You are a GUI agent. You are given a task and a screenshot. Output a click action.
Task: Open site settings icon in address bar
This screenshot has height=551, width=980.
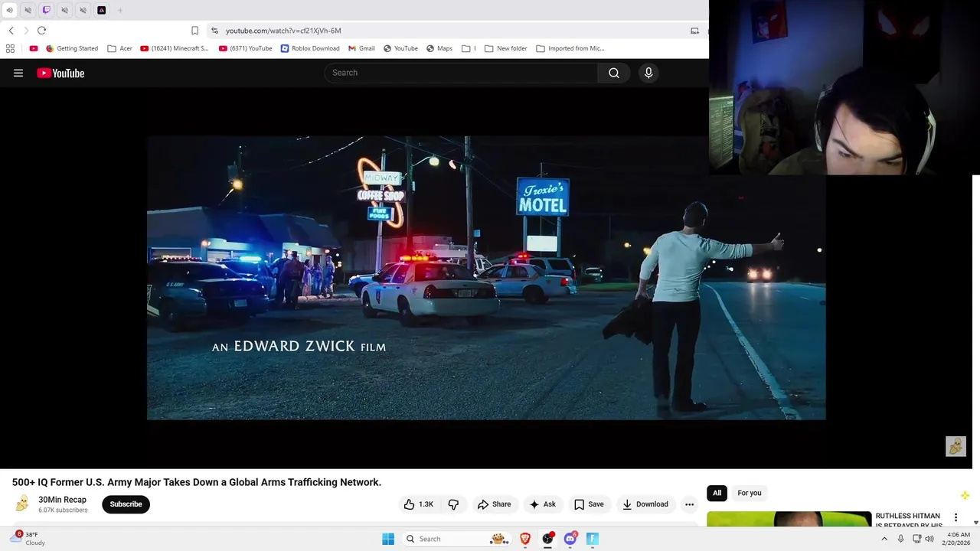(214, 31)
